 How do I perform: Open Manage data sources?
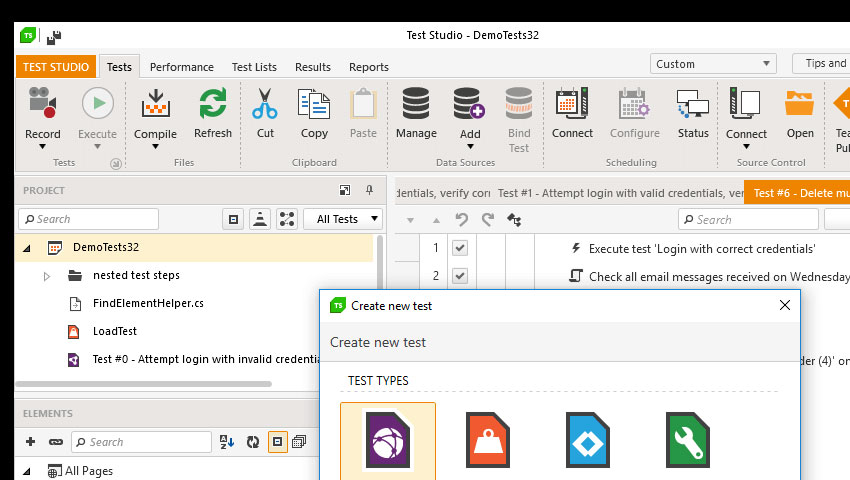(416, 113)
